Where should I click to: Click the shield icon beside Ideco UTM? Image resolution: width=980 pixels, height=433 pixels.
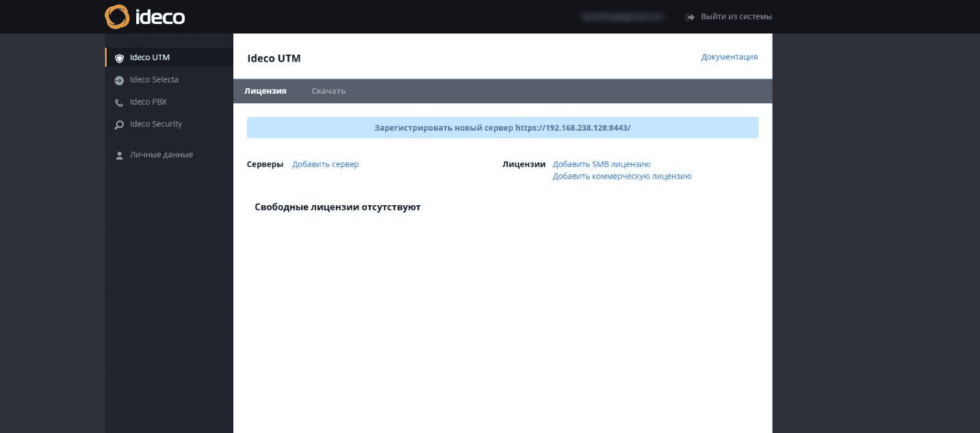pos(119,58)
